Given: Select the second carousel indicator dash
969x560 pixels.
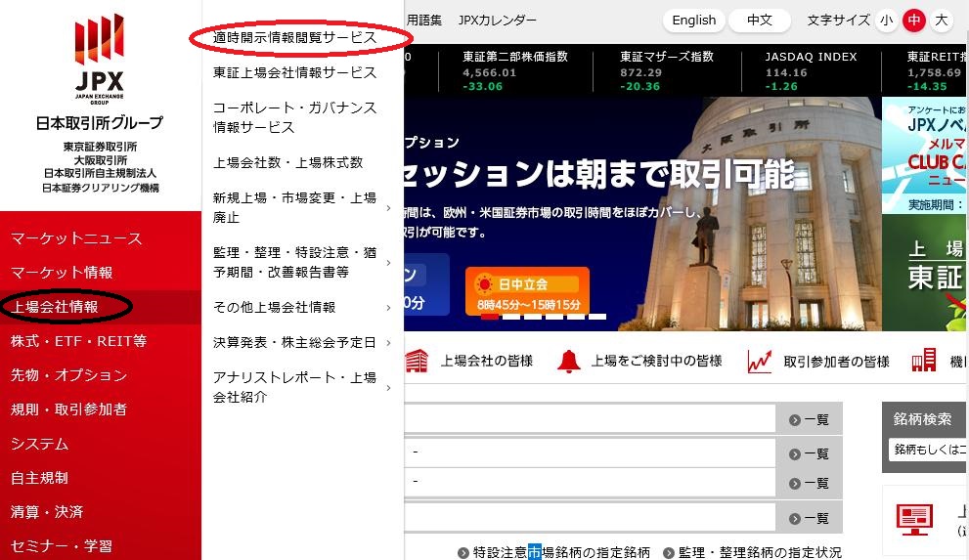Looking at the screenshot, I should (x=511, y=317).
